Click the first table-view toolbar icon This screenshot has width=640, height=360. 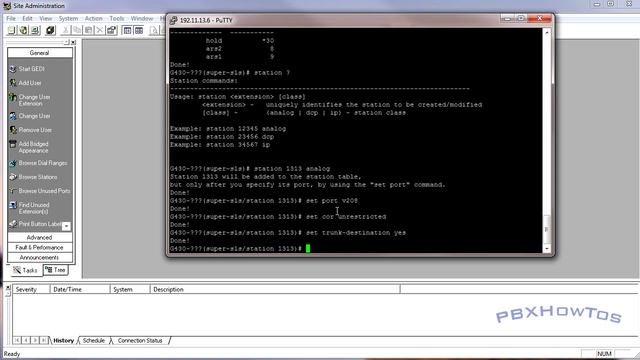(127, 30)
